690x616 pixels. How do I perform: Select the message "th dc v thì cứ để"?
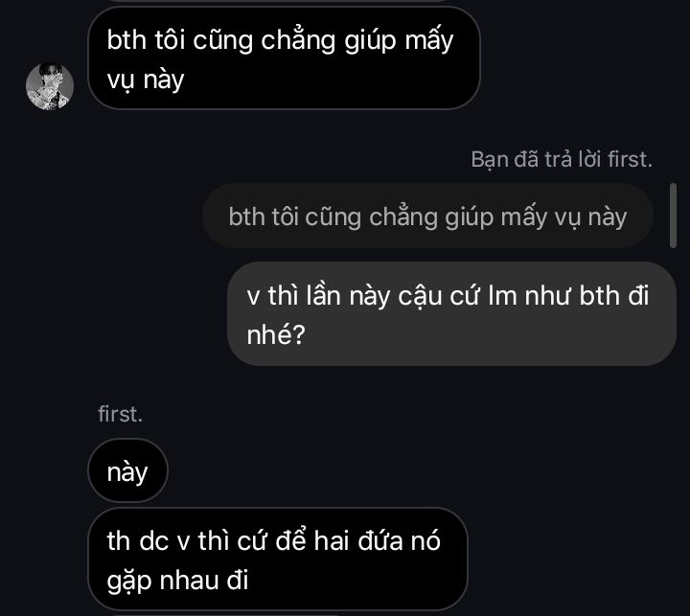[x=278, y=559]
